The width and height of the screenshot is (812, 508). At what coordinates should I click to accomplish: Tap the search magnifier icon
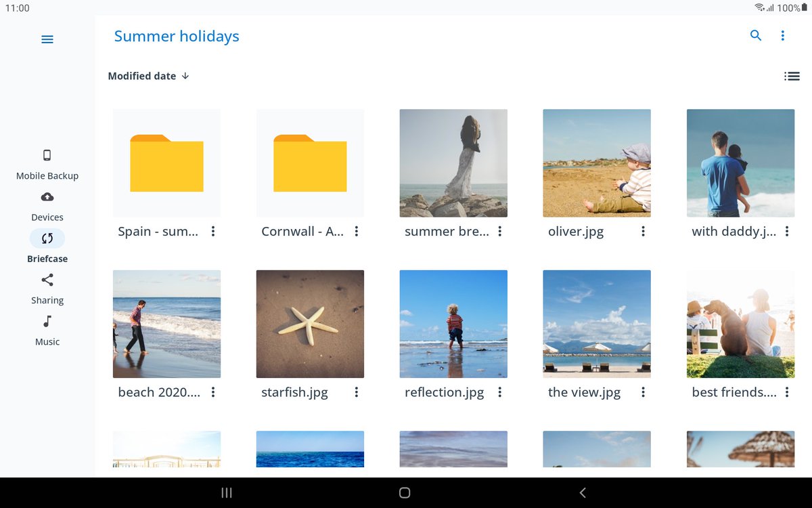[756, 36]
